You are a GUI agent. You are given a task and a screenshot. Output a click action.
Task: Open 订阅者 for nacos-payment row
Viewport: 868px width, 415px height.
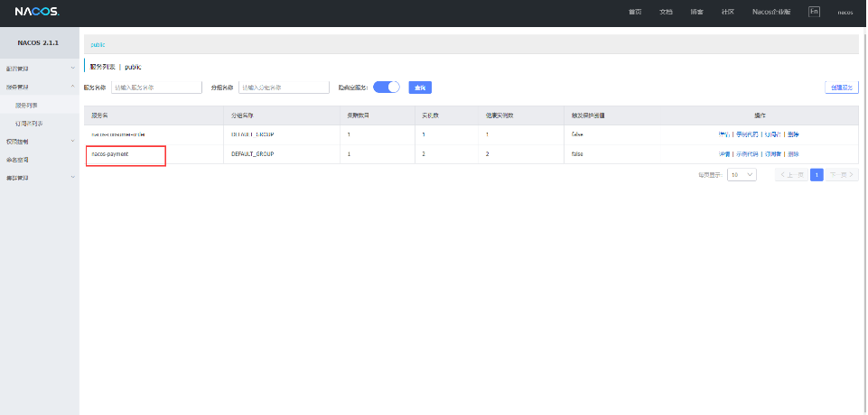click(772, 154)
